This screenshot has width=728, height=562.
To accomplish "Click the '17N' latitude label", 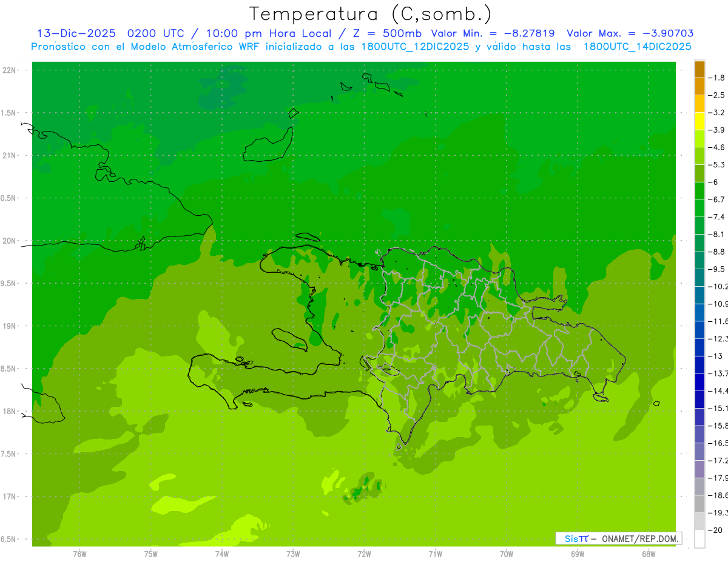I will pyautogui.click(x=10, y=497).
